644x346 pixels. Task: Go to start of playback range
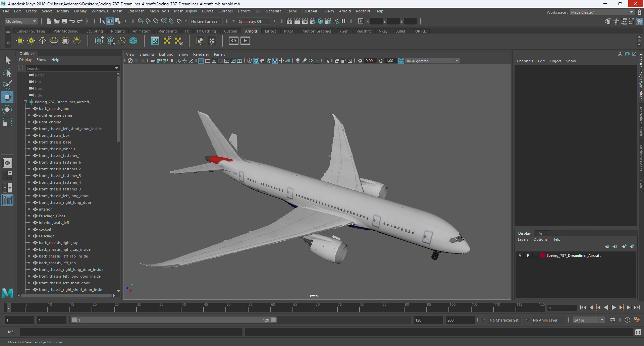583,307
